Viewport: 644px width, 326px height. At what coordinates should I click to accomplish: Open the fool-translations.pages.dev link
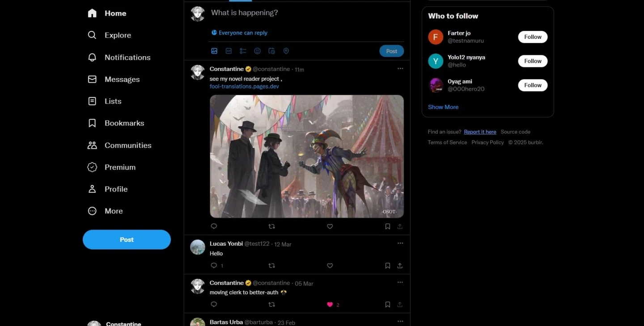pos(244,86)
